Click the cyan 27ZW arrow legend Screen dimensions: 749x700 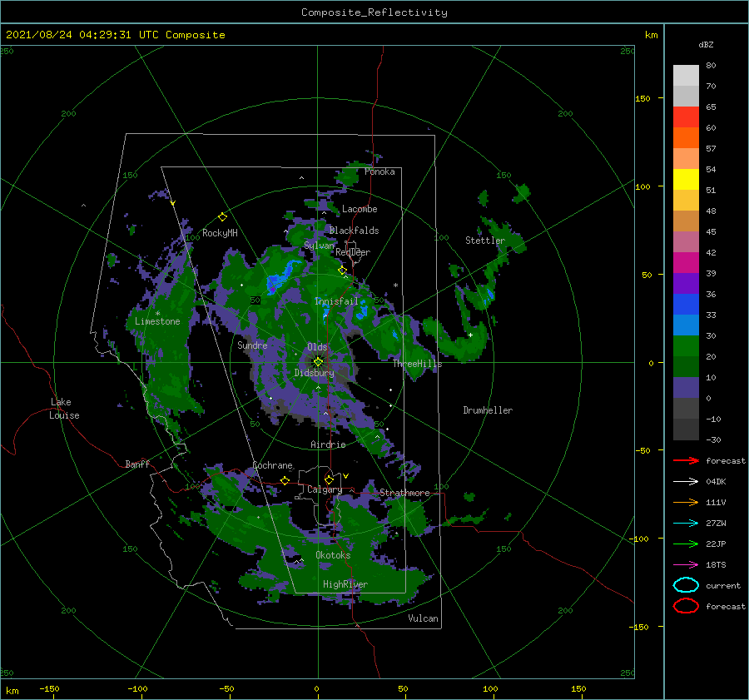tap(686, 524)
